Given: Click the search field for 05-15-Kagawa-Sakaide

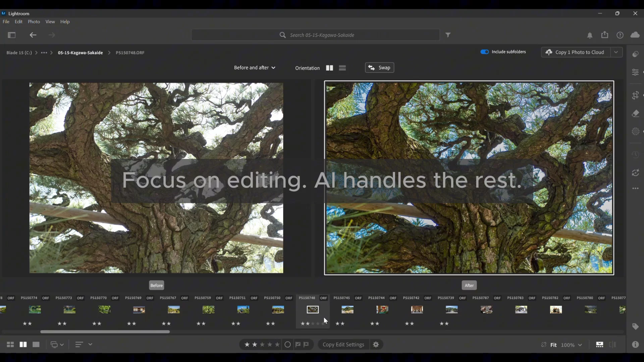Looking at the screenshot, I should 315,35.
